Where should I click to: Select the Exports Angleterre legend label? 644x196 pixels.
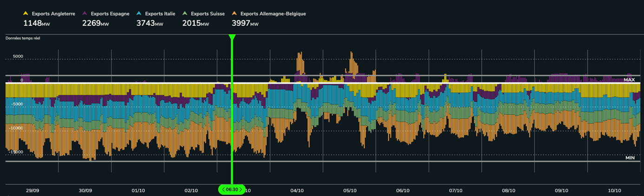click(x=53, y=14)
